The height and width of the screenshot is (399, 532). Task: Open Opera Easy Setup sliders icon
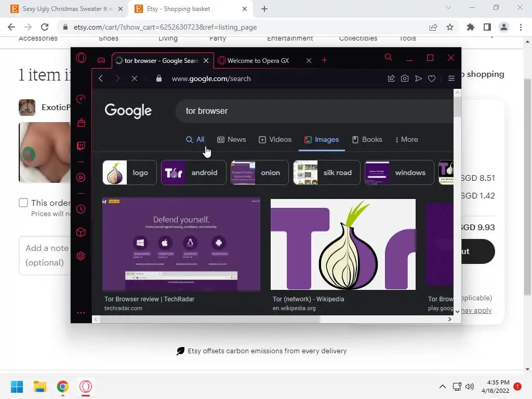pos(451,79)
